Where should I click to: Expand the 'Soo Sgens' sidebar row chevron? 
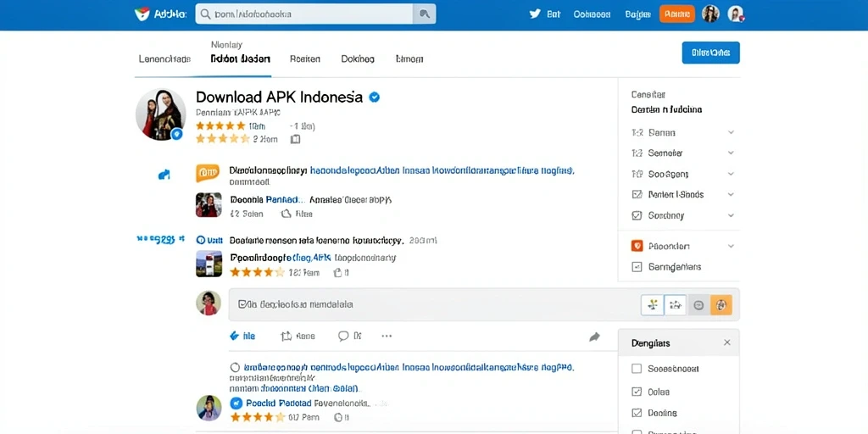tap(731, 175)
